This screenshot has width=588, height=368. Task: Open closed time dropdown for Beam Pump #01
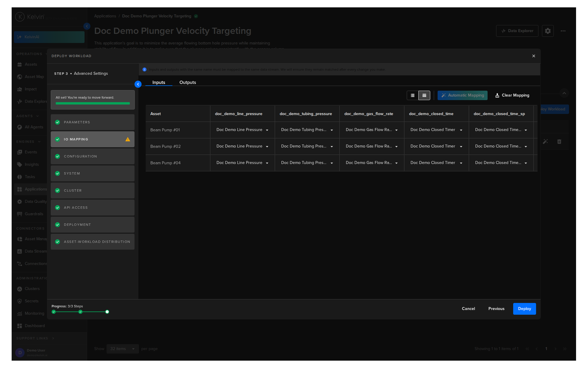[x=436, y=130]
